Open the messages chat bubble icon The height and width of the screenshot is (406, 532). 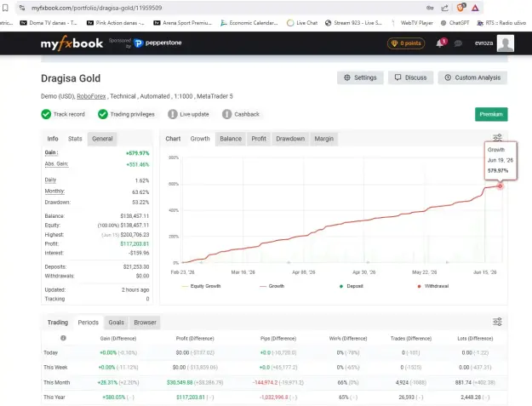click(x=458, y=43)
